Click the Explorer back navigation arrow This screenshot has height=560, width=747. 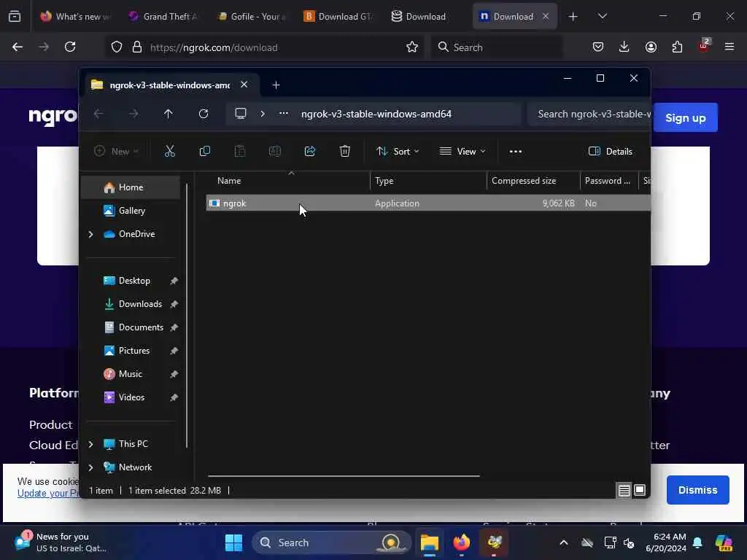pos(98,114)
